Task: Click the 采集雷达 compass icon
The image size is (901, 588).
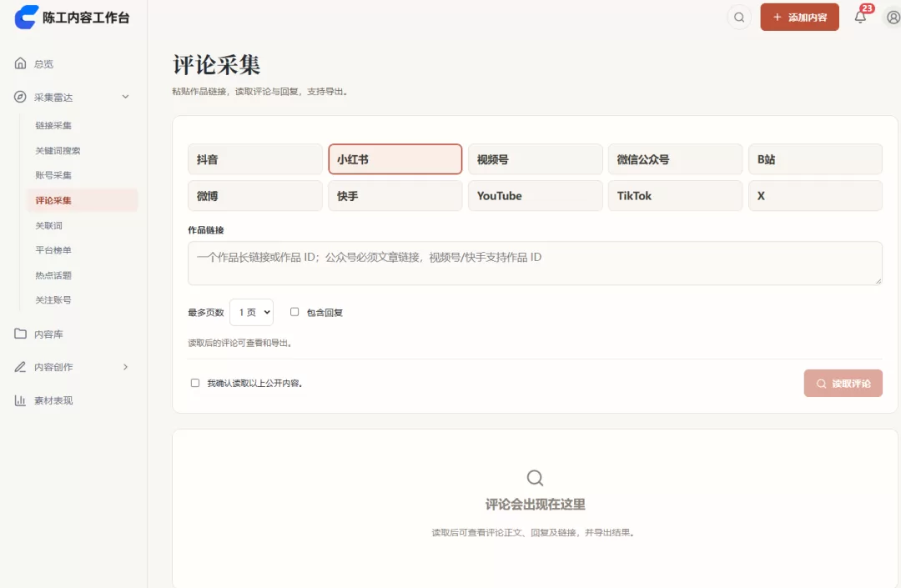Action: click(x=20, y=97)
